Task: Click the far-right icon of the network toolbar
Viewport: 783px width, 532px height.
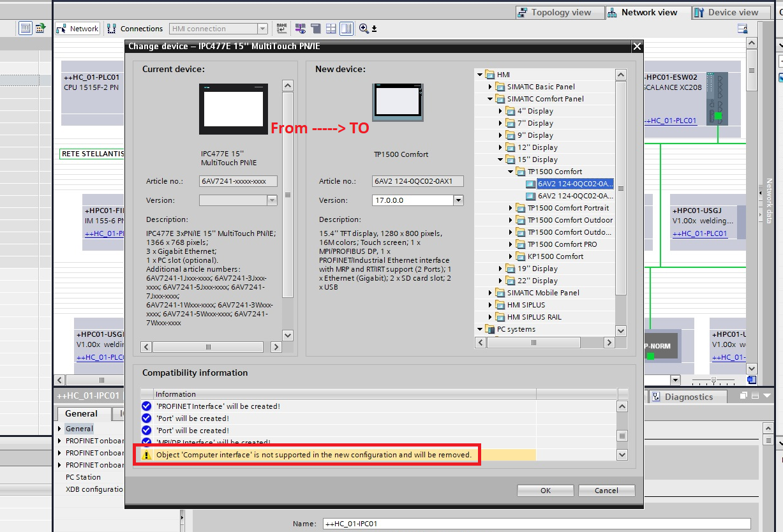Action: pyautogui.click(x=742, y=28)
